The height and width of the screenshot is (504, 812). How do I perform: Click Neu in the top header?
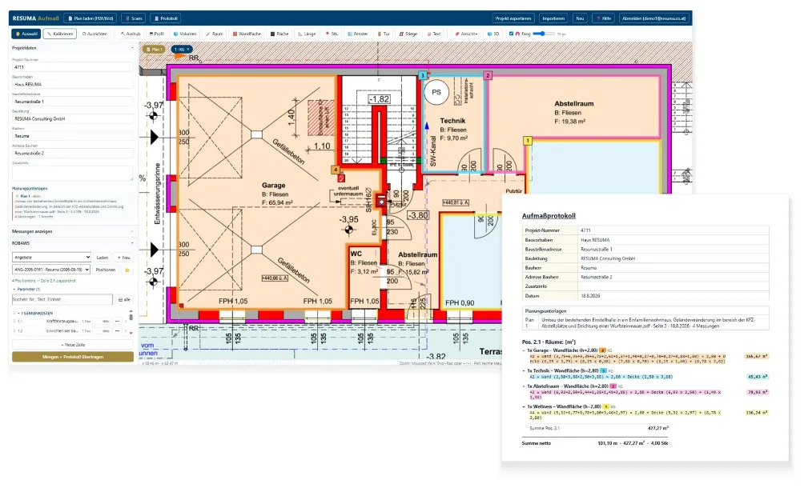click(x=580, y=18)
